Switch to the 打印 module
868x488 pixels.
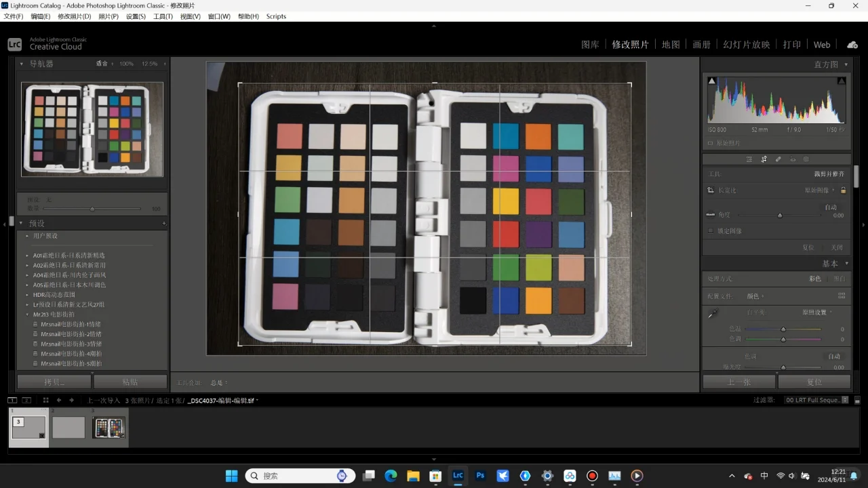791,45
